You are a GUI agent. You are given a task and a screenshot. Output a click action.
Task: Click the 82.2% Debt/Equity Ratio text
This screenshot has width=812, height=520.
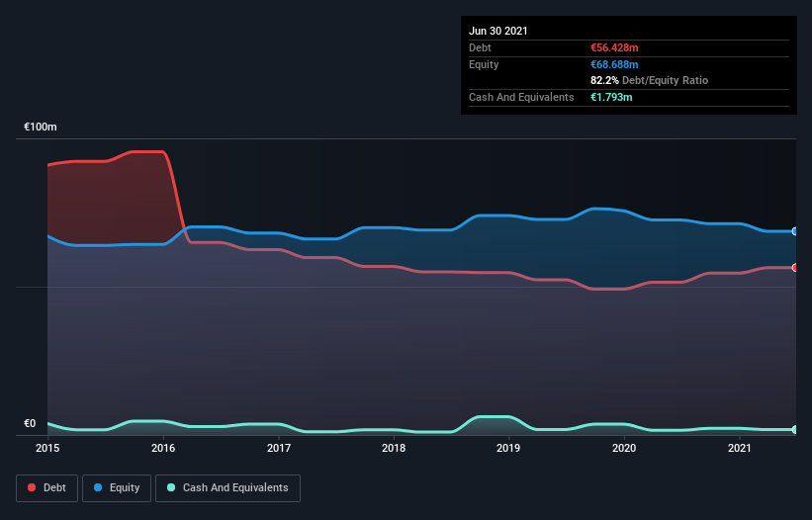point(650,80)
